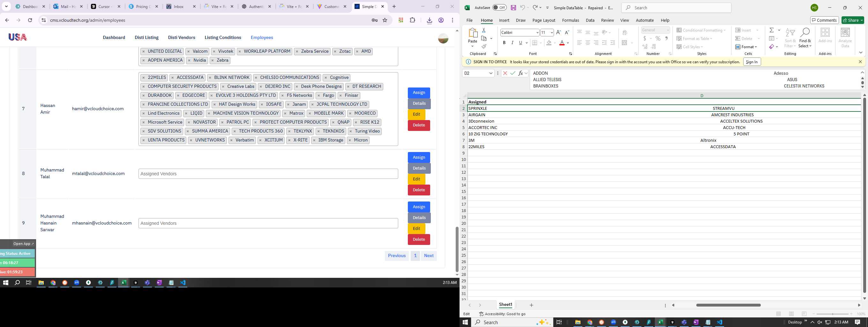Image resolution: width=868 pixels, height=327 pixels.
Task: Select the Sheet1 tab
Action: [505, 305]
